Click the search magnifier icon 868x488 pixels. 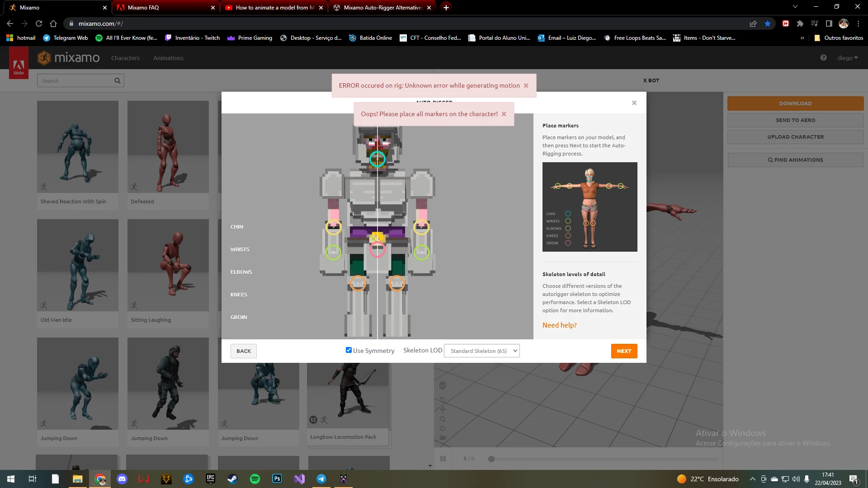[x=117, y=81]
